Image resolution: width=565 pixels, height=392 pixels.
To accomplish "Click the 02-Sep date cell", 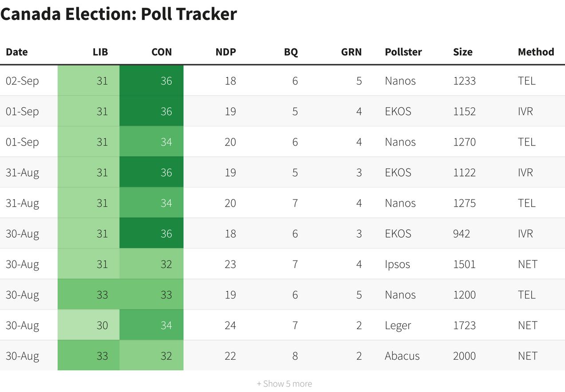I will pos(22,81).
